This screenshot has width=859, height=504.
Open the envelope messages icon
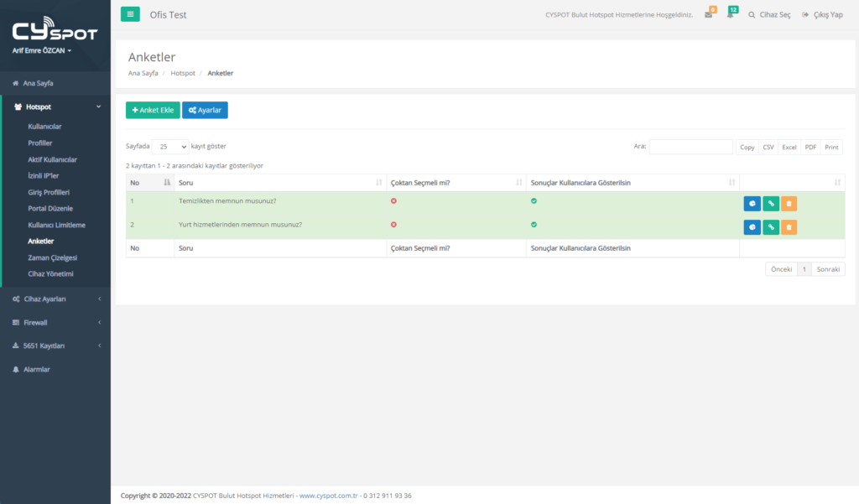click(x=709, y=15)
